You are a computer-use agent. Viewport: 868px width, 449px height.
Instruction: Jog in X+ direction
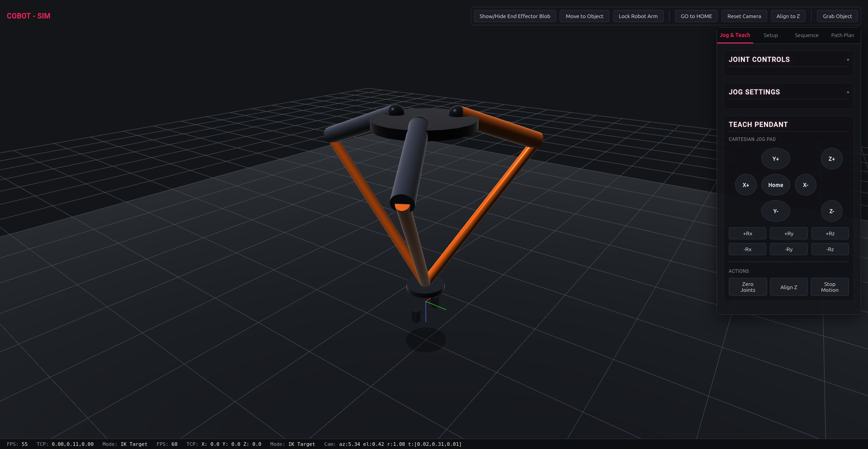[745, 185]
